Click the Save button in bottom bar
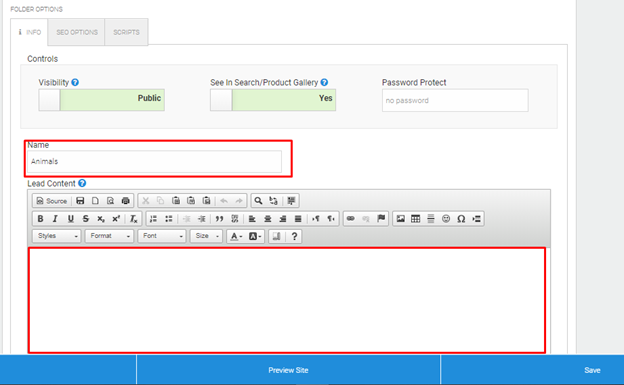The image size is (624, 385). 592,370
